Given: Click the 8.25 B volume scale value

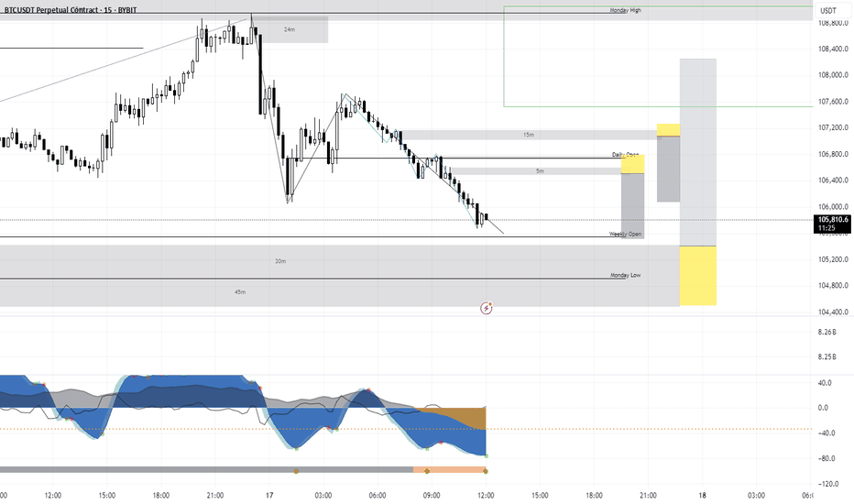Looking at the screenshot, I should (827, 356).
